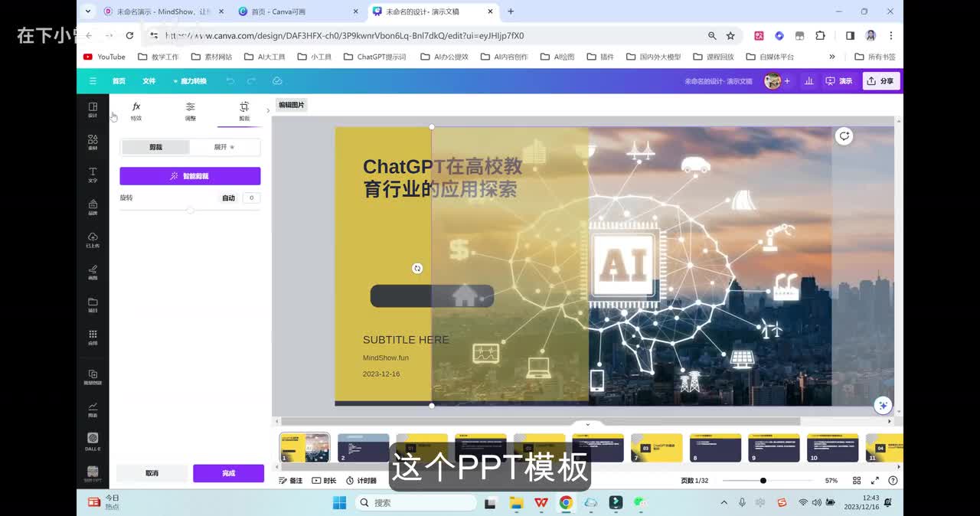Click the undo arrow in top bar

click(x=230, y=81)
